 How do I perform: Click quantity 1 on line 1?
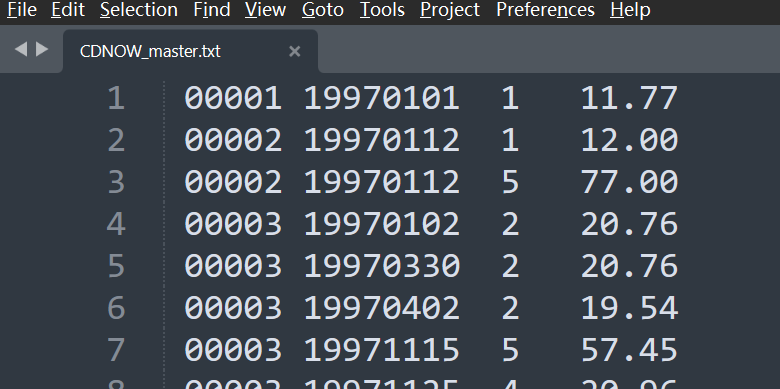click(x=510, y=98)
